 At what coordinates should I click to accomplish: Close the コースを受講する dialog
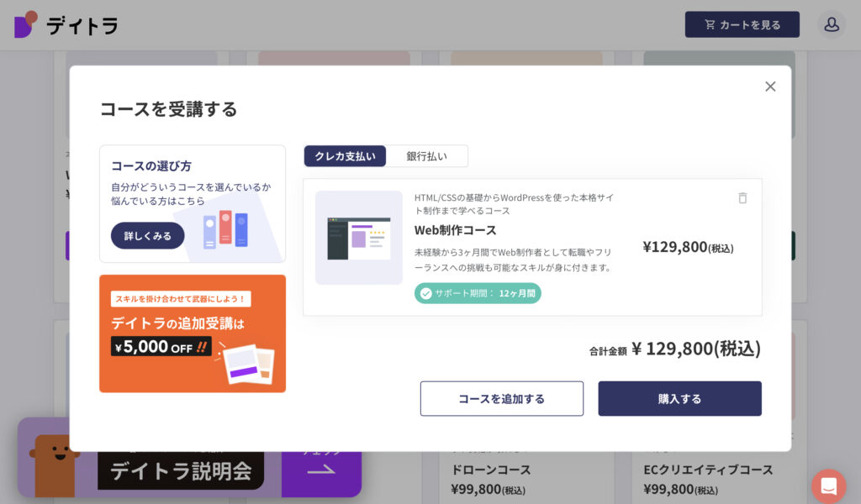pos(770,87)
